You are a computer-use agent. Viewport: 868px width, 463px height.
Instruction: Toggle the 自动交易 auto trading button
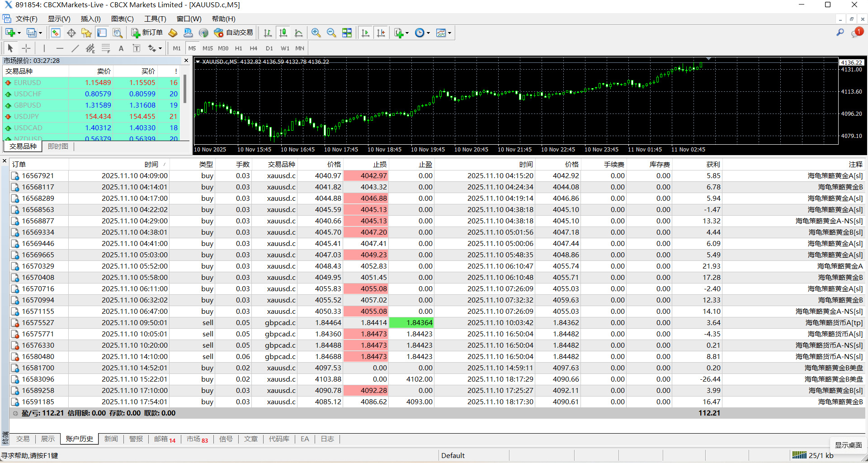(234, 33)
